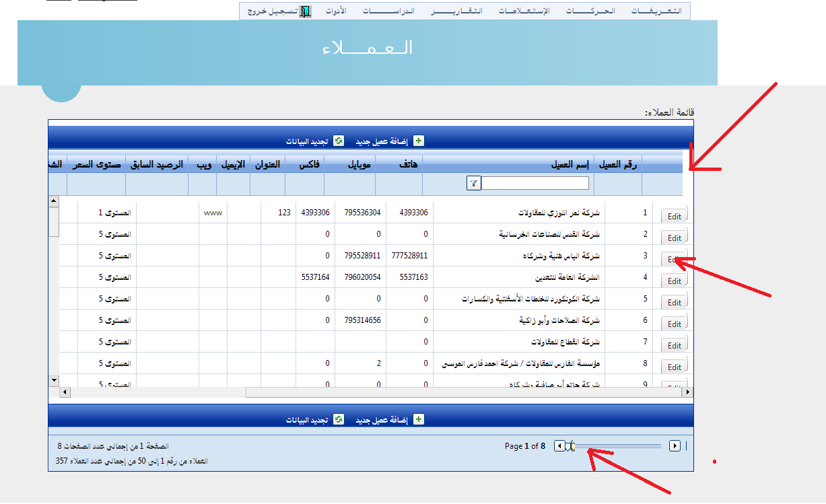Click the green plus icon in bottom toolbar
The image size is (826, 504).
419,419
